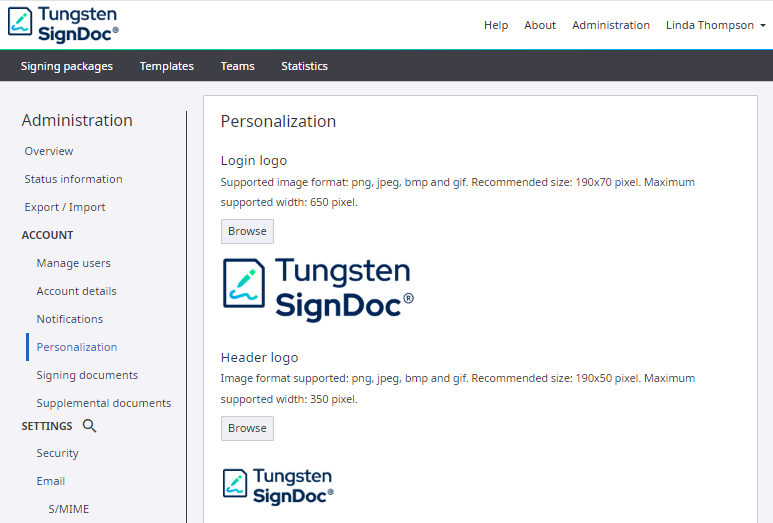Viewport: 773px width, 523px height.
Task: Select Personalization in sidebar
Action: pos(77,347)
